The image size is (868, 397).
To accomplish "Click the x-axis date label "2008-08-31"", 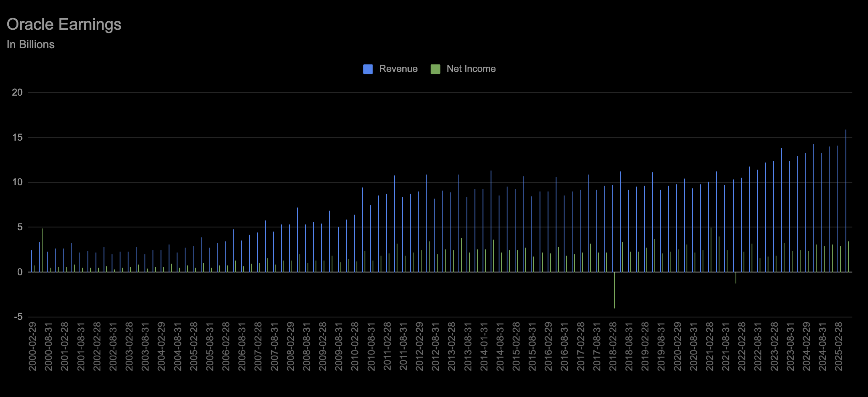I will [x=306, y=346].
